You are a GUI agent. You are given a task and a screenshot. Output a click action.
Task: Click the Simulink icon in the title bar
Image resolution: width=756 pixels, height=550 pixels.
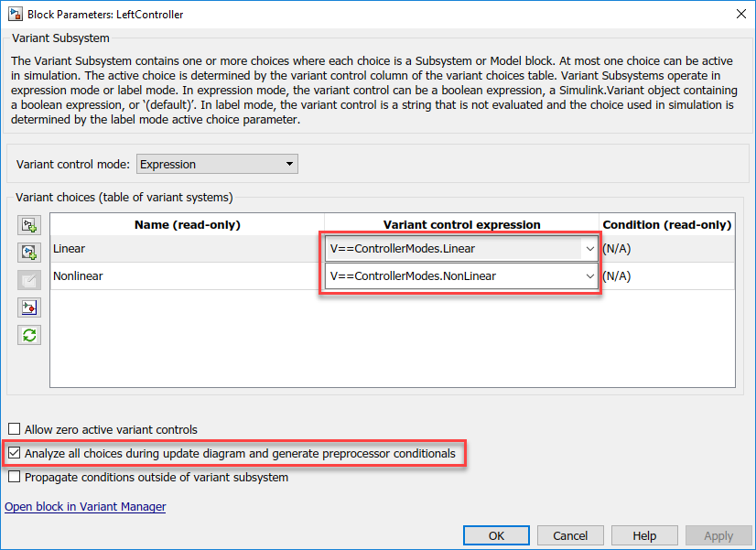(x=12, y=14)
